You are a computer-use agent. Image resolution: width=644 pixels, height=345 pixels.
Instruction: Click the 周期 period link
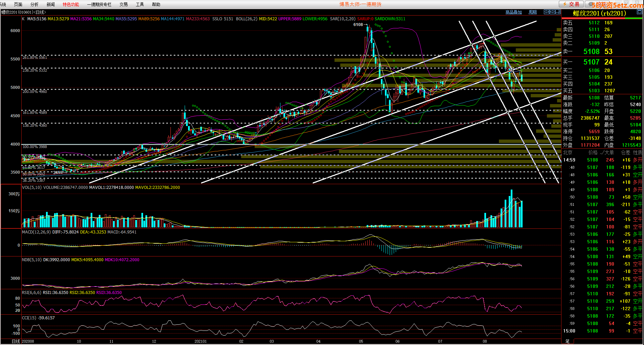533,12
